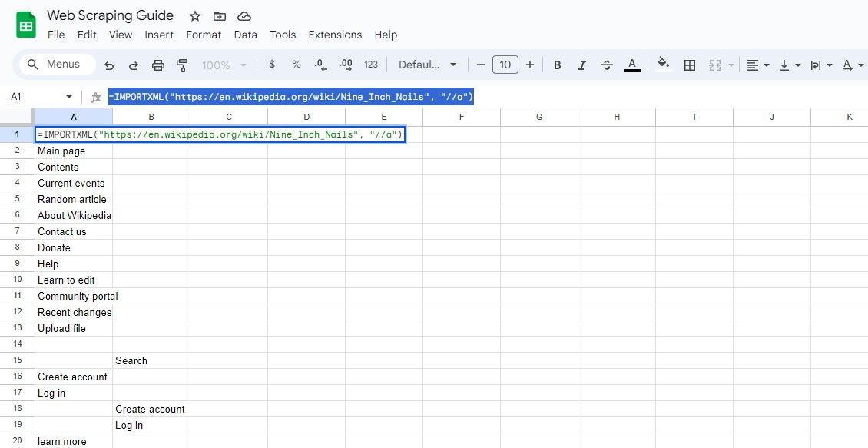Decrease decimal places
The width and height of the screenshot is (868, 448).
coord(320,65)
